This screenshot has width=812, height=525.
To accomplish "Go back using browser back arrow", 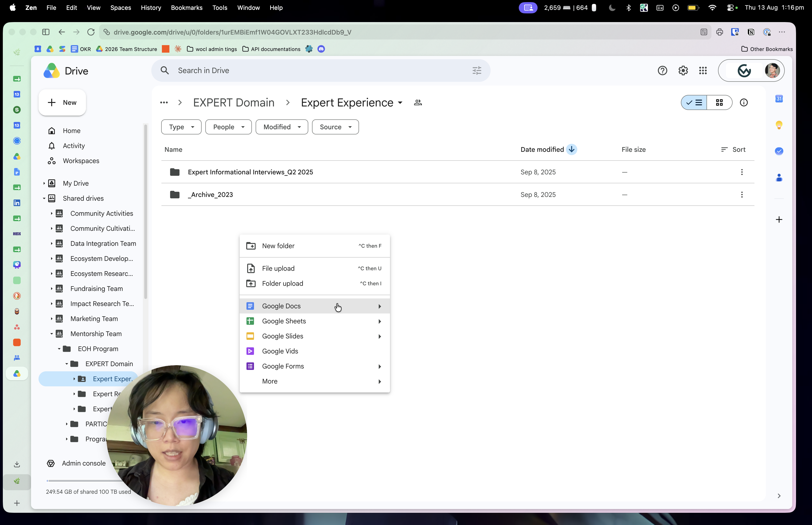I will (x=62, y=32).
